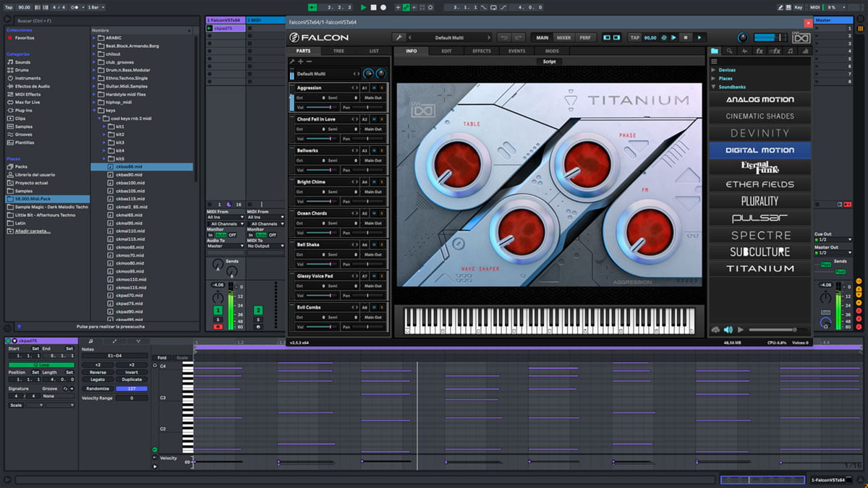Click the Invert button
Screen dimensions: 868x488
(x=132, y=372)
